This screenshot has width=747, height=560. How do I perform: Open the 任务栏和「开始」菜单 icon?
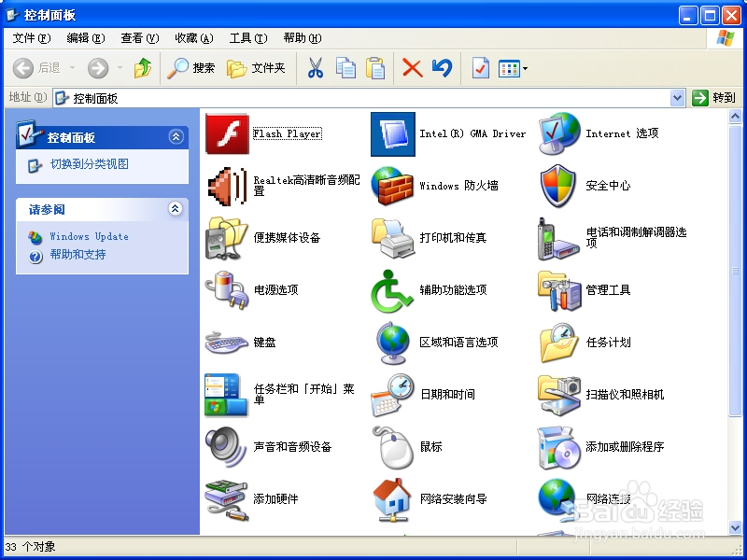point(227,395)
